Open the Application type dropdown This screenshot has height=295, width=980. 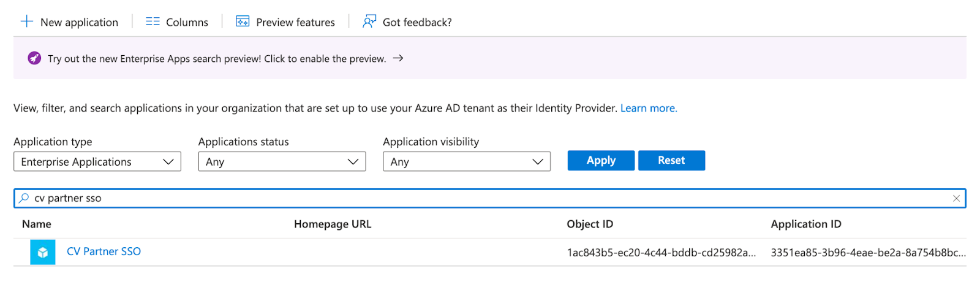(x=97, y=162)
